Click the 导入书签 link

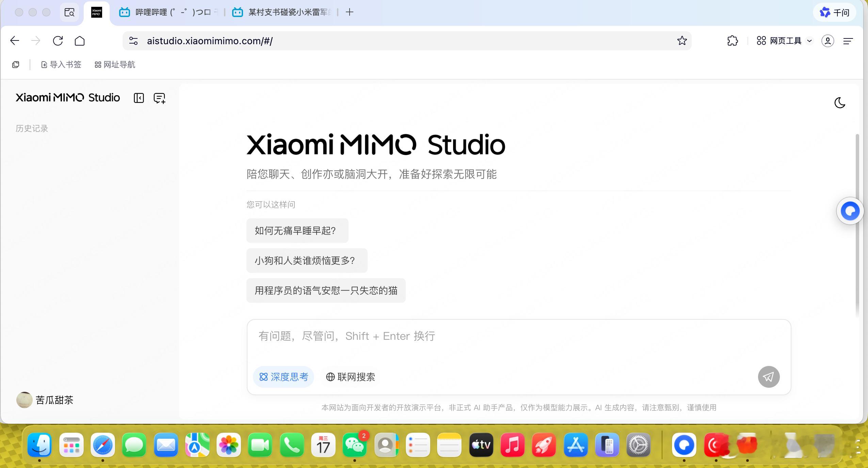click(61, 64)
